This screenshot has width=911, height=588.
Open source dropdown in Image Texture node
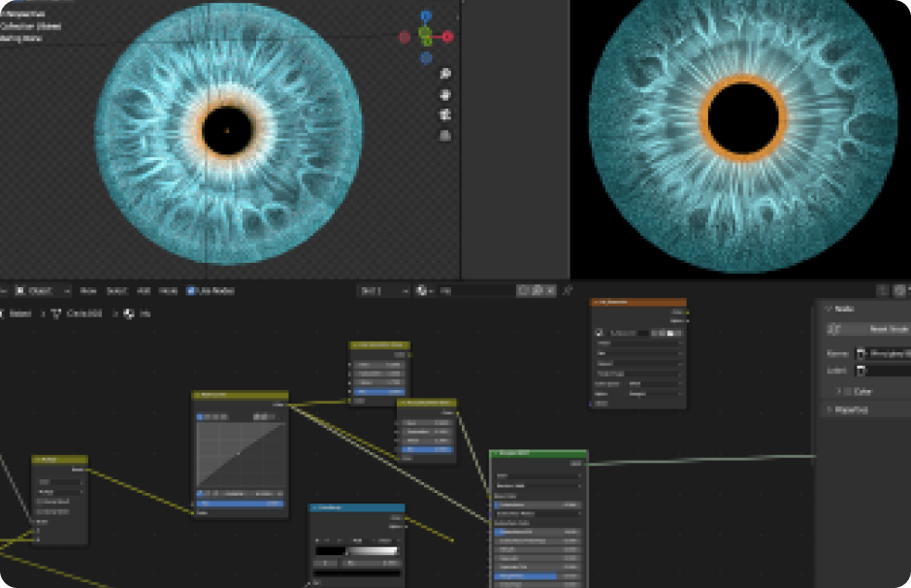(x=638, y=374)
